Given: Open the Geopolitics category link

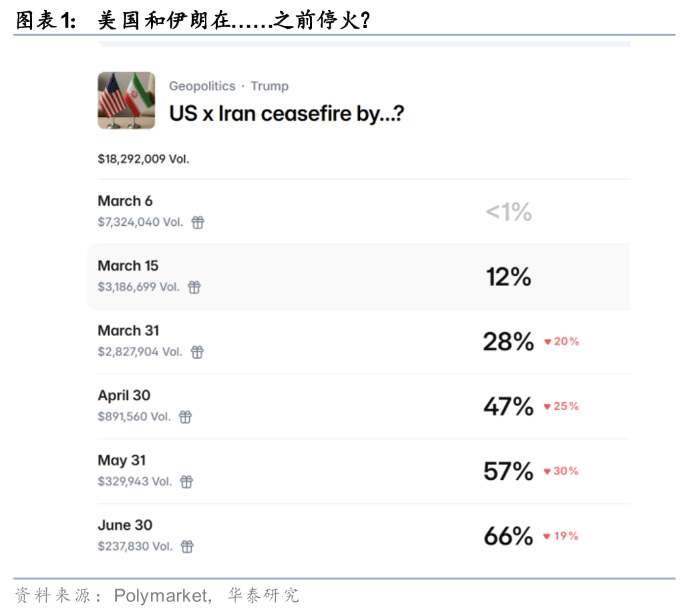Looking at the screenshot, I should point(202,86).
